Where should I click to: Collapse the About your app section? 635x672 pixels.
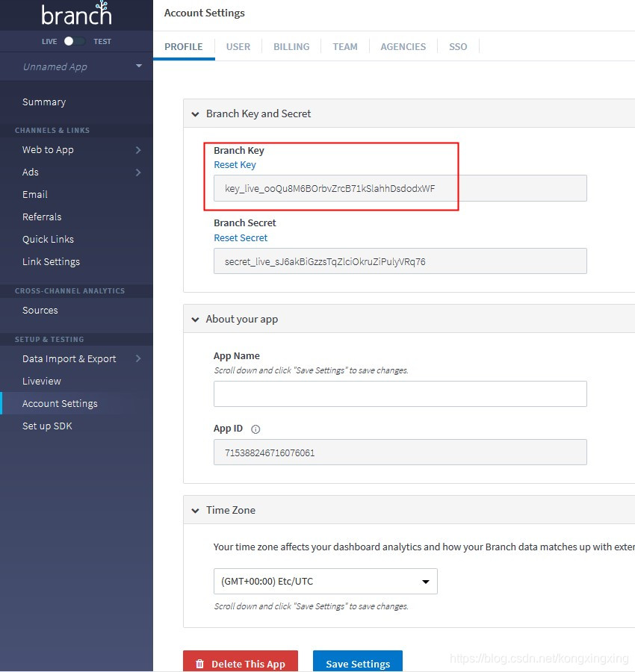195,320
